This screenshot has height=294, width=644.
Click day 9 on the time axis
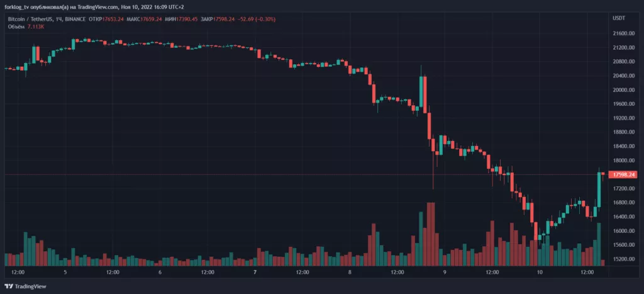(445, 273)
